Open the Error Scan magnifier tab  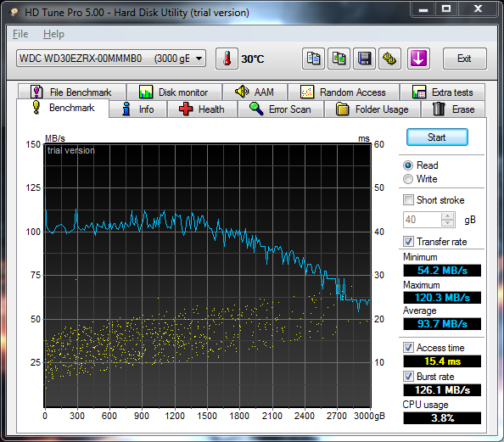click(281, 109)
